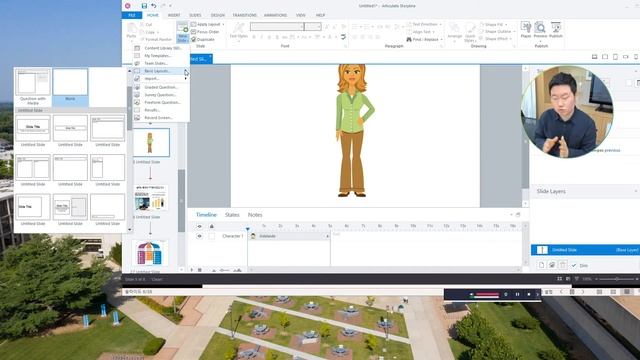640x360 pixels.
Task: Choose Basic Layouts menu entry
Action: pos(161,71)
